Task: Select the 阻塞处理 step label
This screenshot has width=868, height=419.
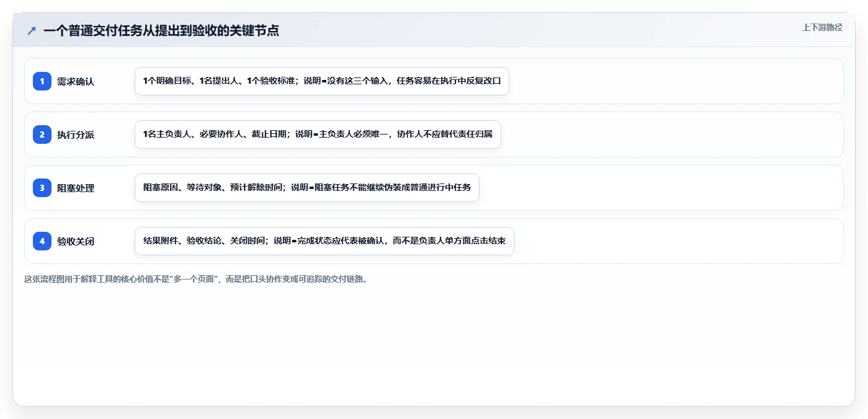Action: click(76, 188)
